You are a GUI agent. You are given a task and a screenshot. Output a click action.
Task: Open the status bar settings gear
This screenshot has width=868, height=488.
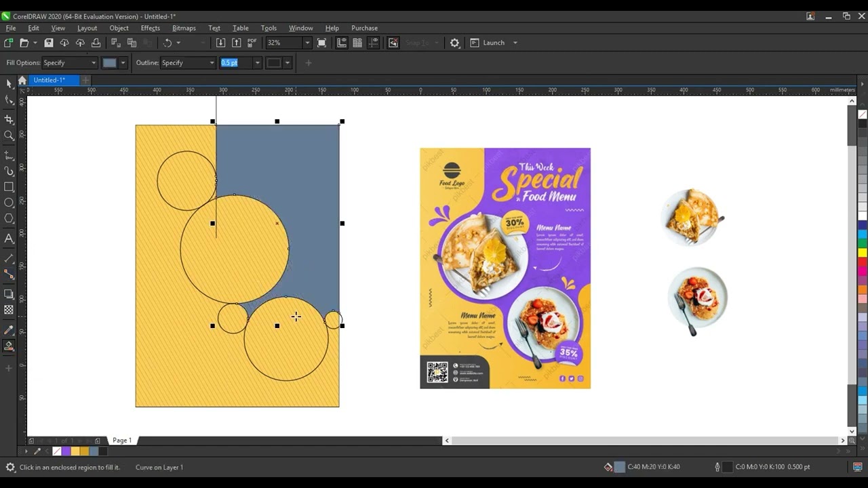pyautogui.click(x=10, y=467)
